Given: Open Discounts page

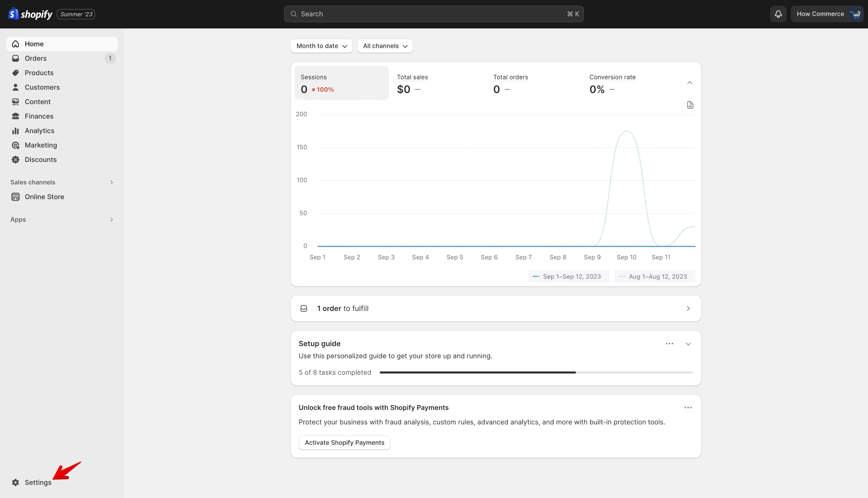Looking at the screenshot, I should click(x=61, y=160).
